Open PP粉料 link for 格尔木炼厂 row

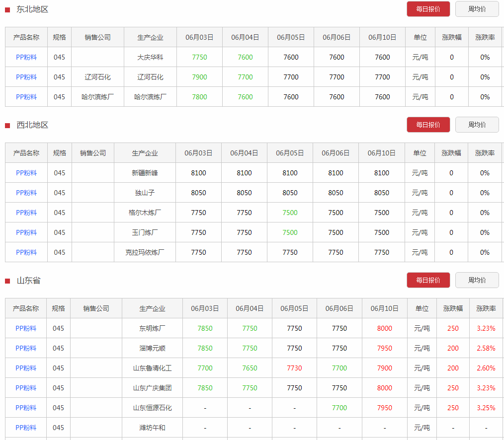pos(26,213)
